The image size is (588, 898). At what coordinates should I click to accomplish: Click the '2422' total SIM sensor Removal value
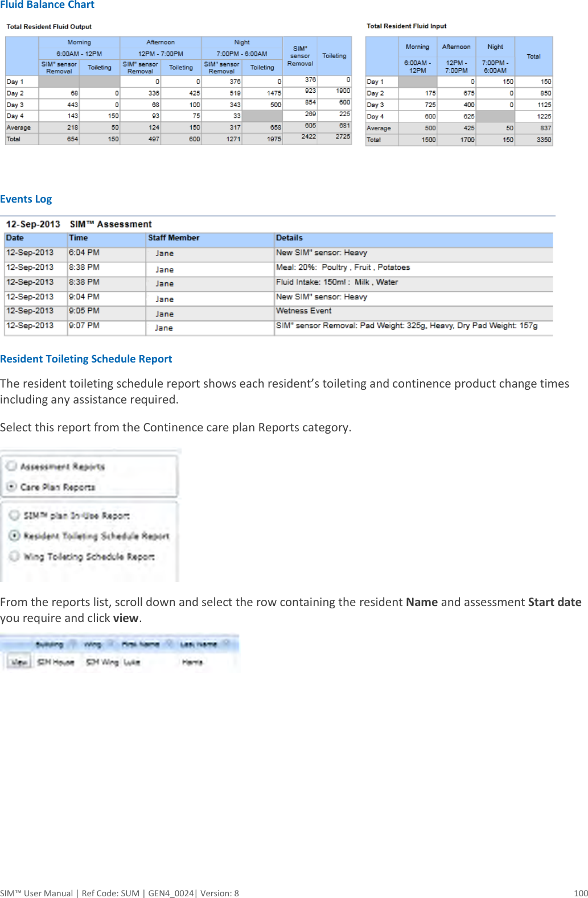click(309, 137)
